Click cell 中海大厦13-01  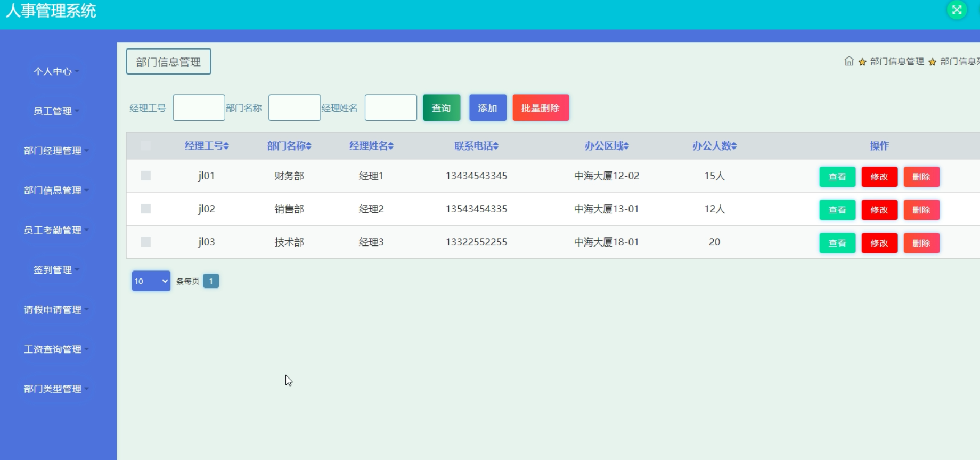(606, 209)
